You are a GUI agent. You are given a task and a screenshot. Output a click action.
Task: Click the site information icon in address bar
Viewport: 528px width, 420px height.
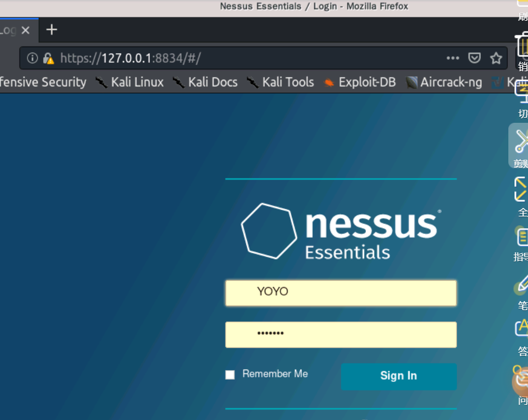pos(33,58)
